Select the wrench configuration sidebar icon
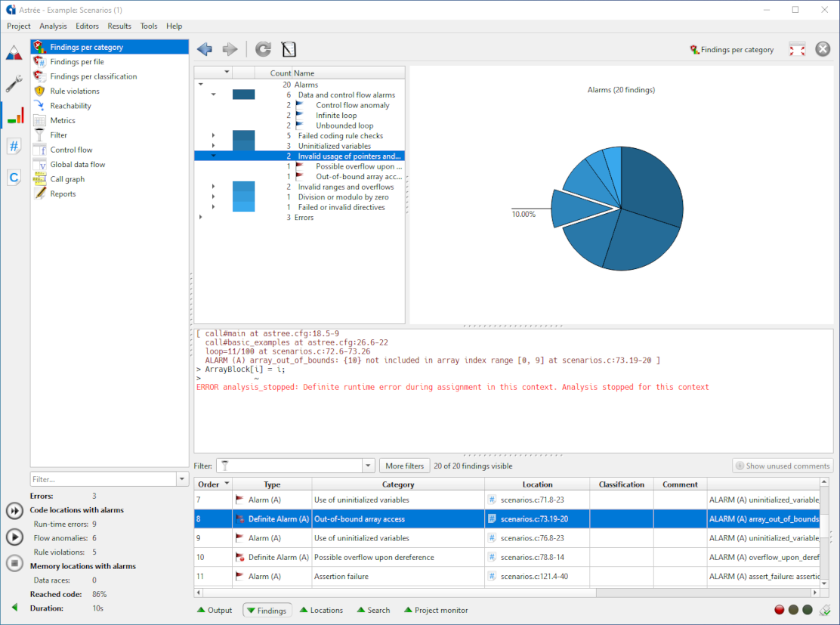Screen dimensions: 840x625 (14, 84)
